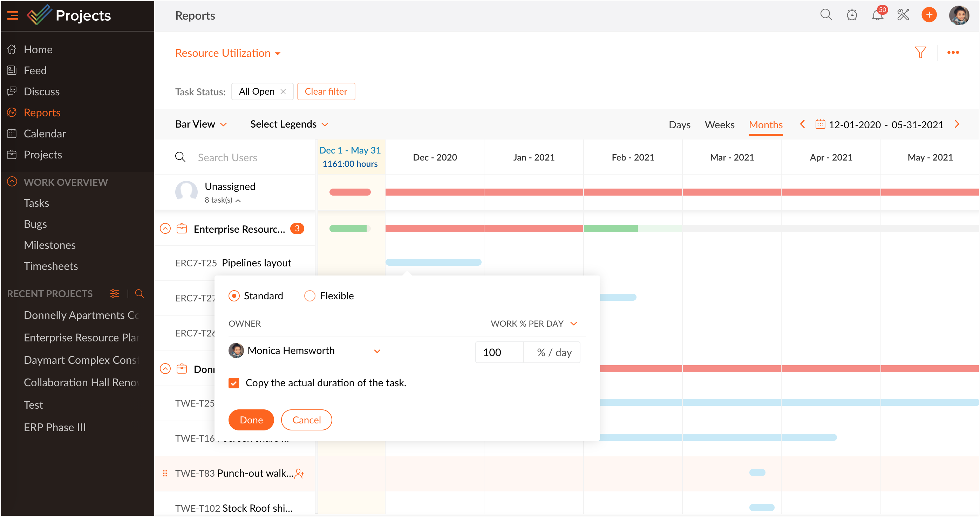This screenshot has height=517, width=980.
Task: Click the Search Users input field
Action: point(244,157)
